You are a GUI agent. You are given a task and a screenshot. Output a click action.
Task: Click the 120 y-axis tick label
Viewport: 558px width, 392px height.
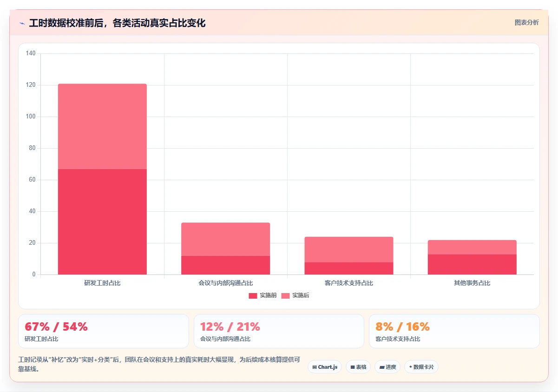pyautogui.click(x=31, y=85)
